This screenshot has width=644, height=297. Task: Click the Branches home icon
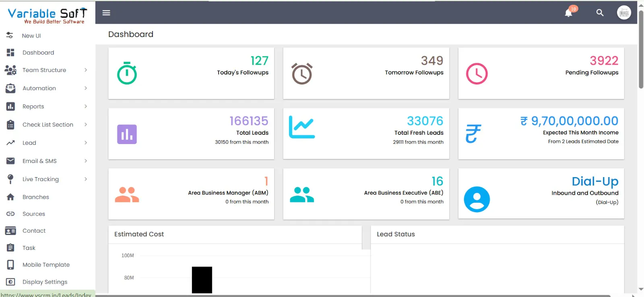click(10, 197)
